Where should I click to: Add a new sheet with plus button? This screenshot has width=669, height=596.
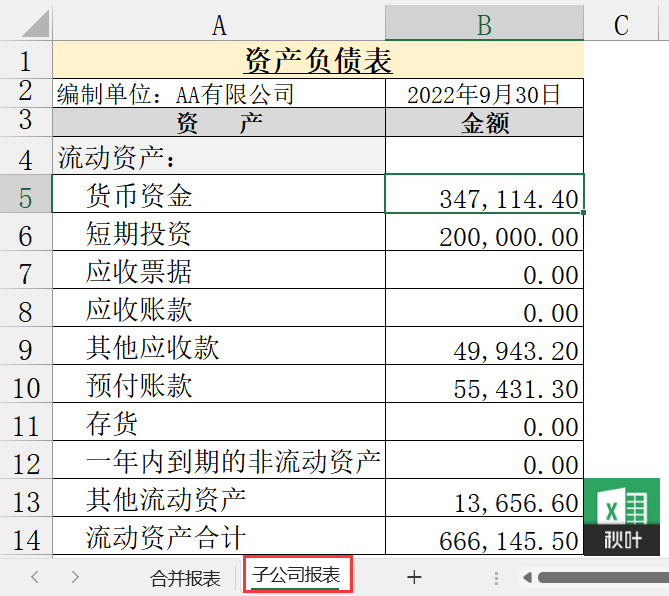tap(414, 577)
